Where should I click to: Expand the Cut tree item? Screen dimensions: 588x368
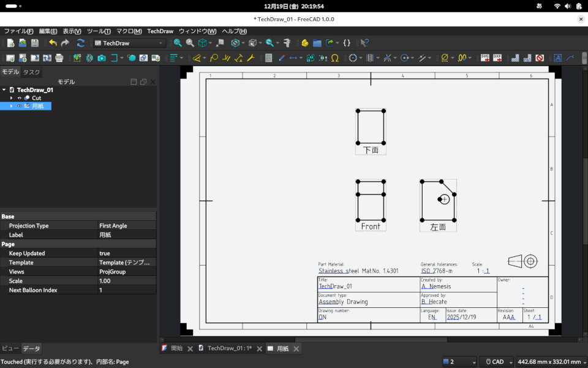click(11, 98)
